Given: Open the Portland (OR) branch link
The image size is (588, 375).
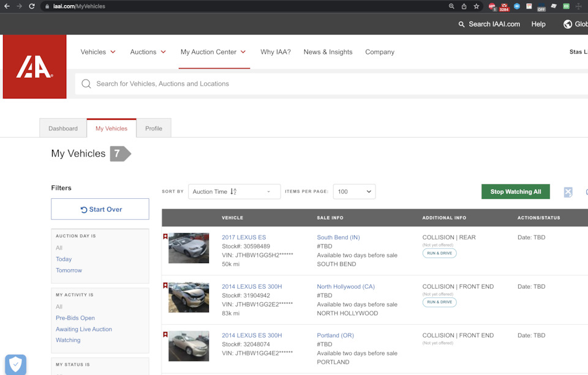Looking at the screenshot, I should point(335,335).
